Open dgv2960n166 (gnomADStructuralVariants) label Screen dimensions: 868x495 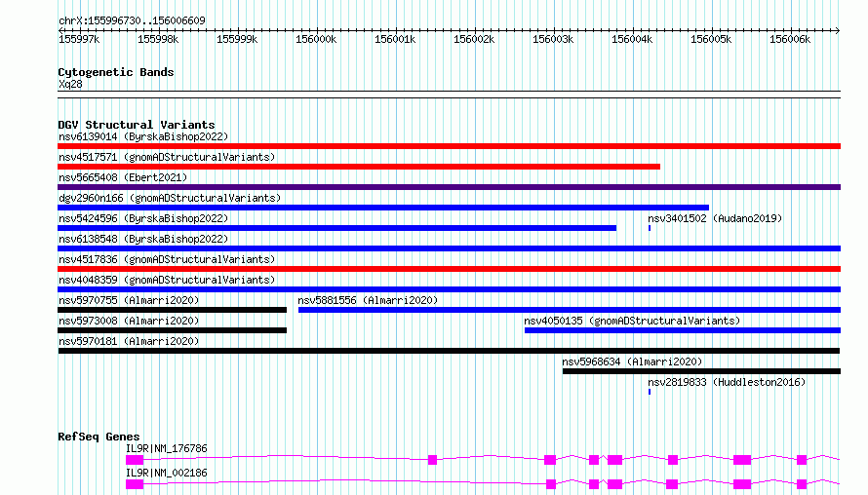170,198
